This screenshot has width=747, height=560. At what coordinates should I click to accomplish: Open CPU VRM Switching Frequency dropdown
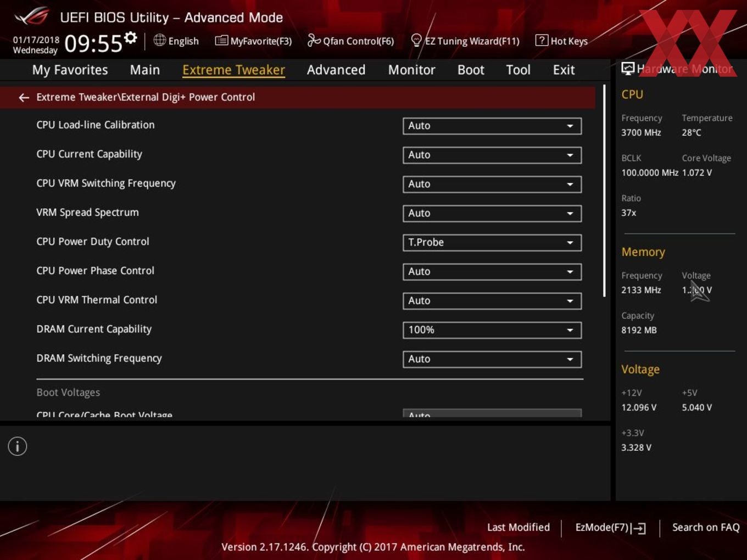point(492,184)
